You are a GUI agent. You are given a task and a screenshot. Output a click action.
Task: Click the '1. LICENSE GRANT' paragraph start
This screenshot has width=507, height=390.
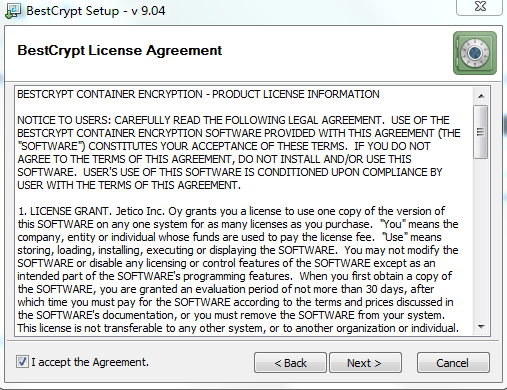(63, 211)
